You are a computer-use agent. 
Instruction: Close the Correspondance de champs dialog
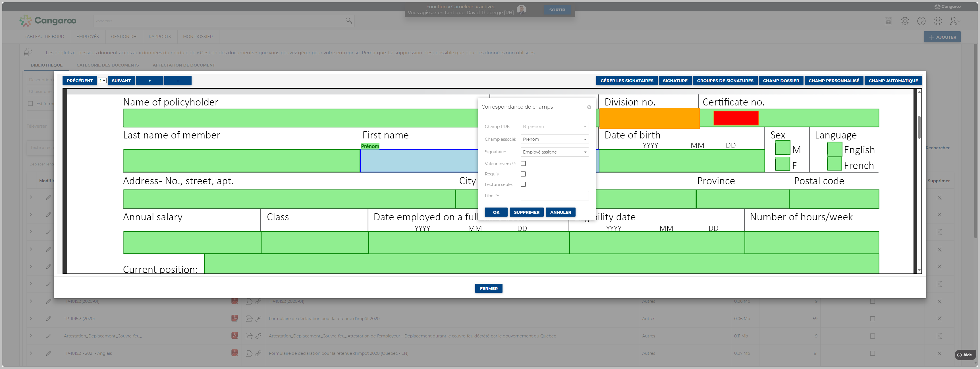[x=589, y=107]
